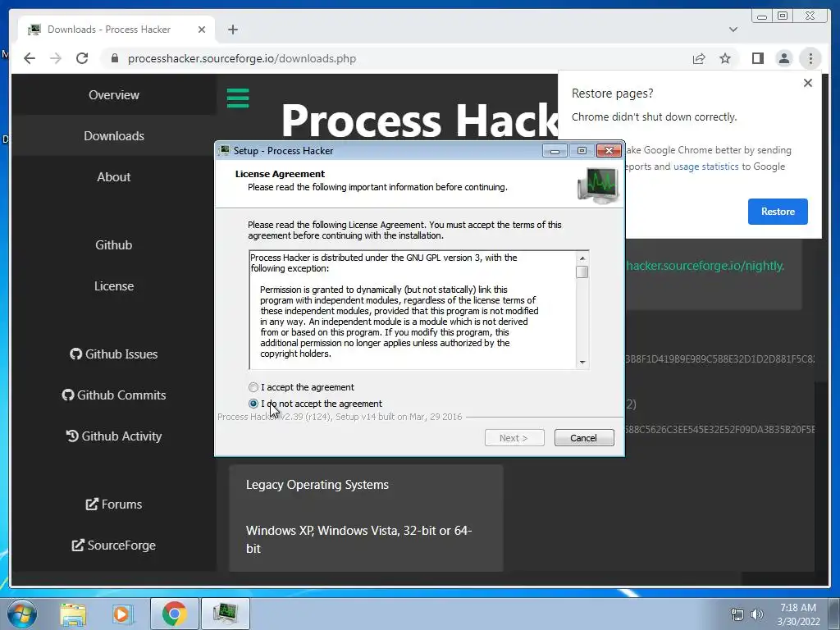This screenshot has width=840, height=630.
Task: Open the Overview page in the sidebar
Action: point(113,95)
